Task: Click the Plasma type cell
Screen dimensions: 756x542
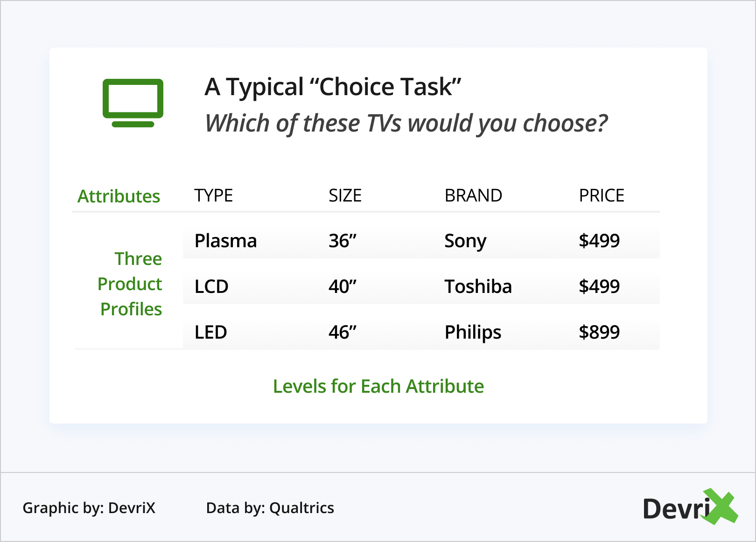Action: 225,241
